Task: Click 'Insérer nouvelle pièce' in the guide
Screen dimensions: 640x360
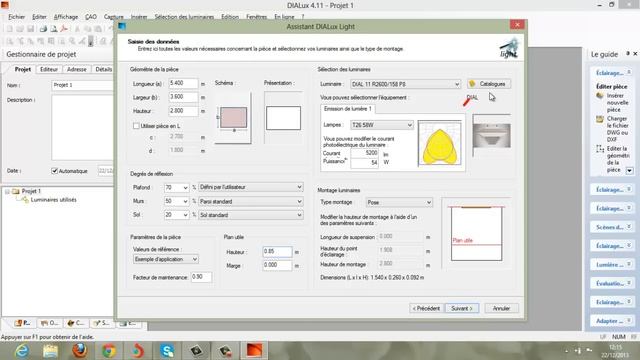Action: (616, 102)
